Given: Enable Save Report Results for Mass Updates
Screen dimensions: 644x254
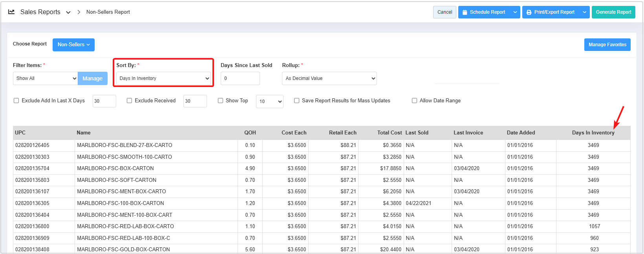Looking at the screenshot, I should (296, 101).
